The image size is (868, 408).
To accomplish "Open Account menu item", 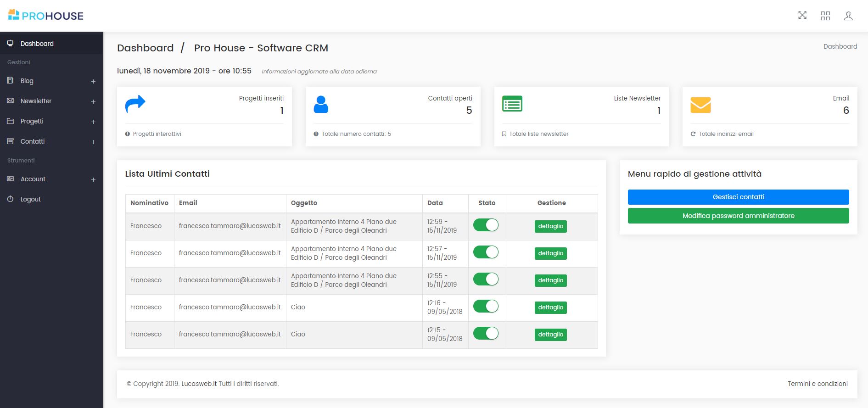I will point(51,179).
